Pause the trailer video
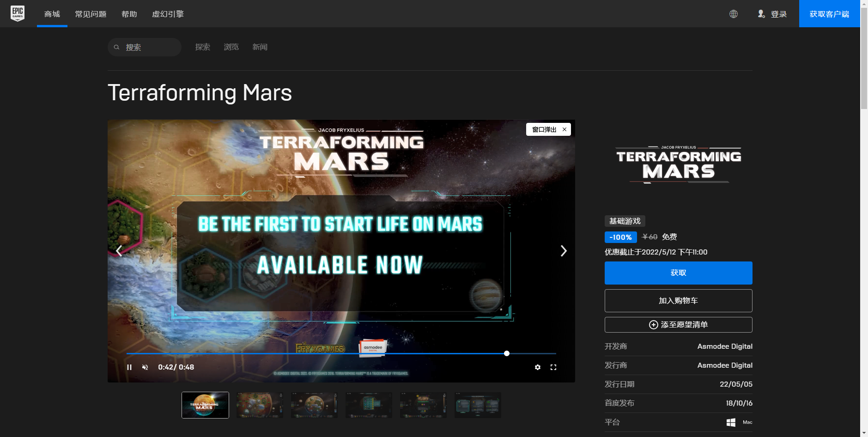 coord(129,367)
